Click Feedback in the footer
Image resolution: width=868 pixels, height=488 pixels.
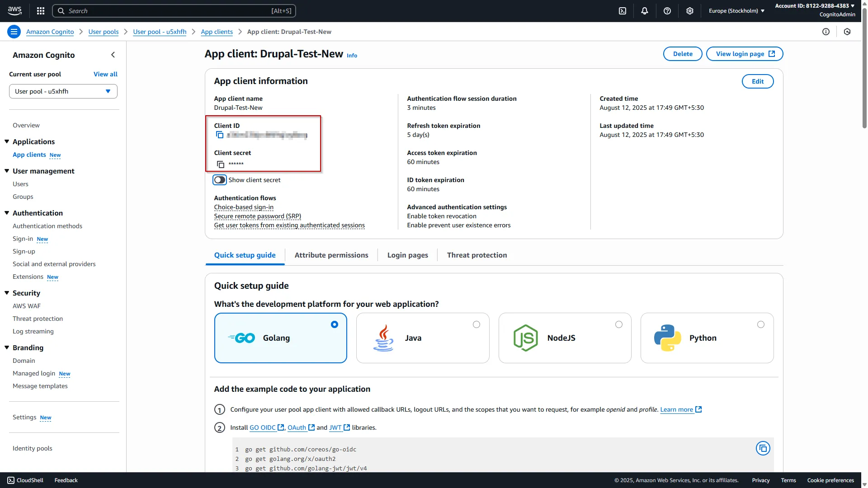tap(66, 480)
